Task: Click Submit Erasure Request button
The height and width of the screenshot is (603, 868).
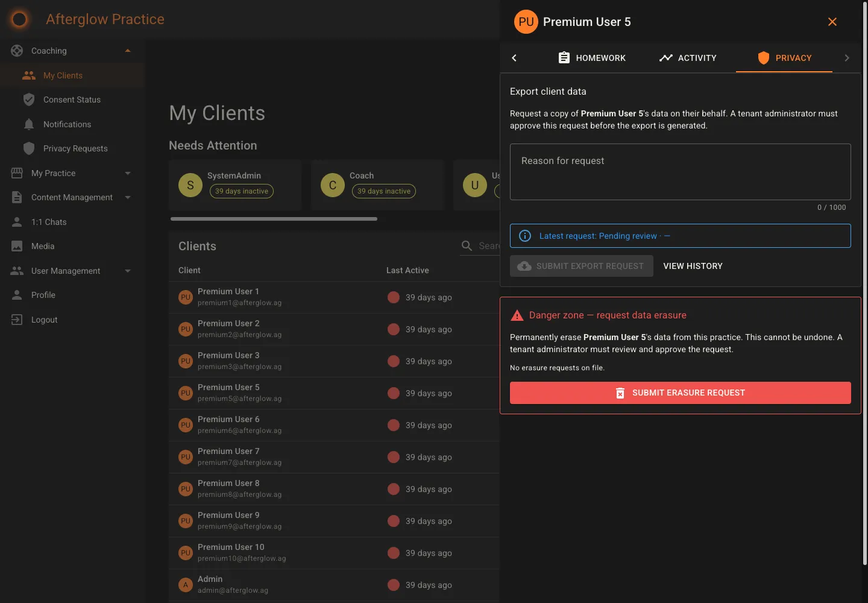Action: 681,393
